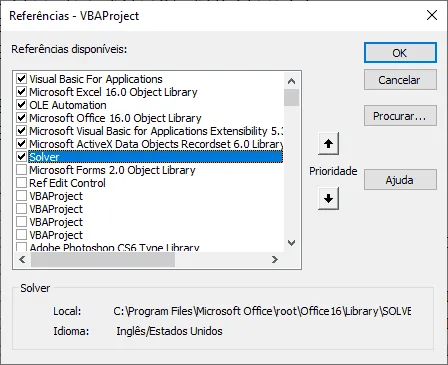The height and width of the screenshot is (365, 448).
Task: Click the vertical scrollbar thumb
Action: click(291, 97)
